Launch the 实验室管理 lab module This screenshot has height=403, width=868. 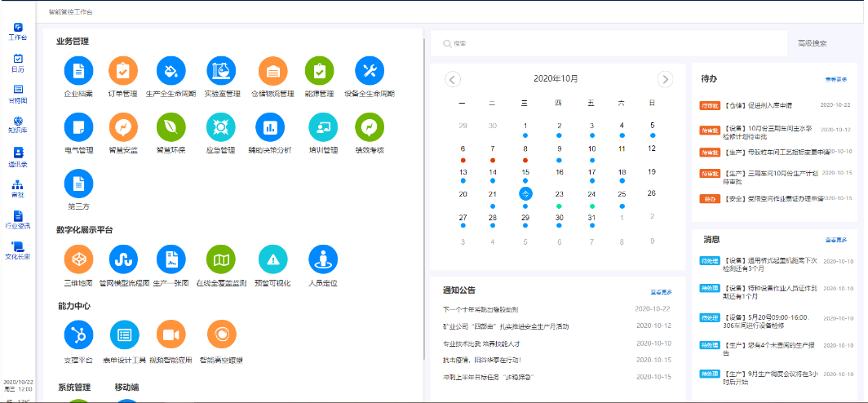pyautogui.click(x=221, y=71)
